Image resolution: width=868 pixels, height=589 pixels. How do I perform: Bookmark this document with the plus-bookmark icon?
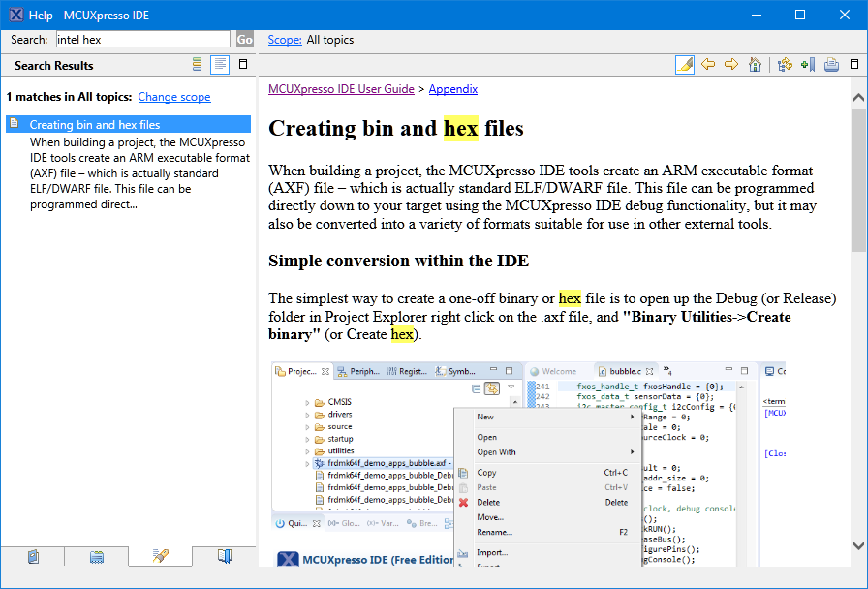[x=808, y=65]
